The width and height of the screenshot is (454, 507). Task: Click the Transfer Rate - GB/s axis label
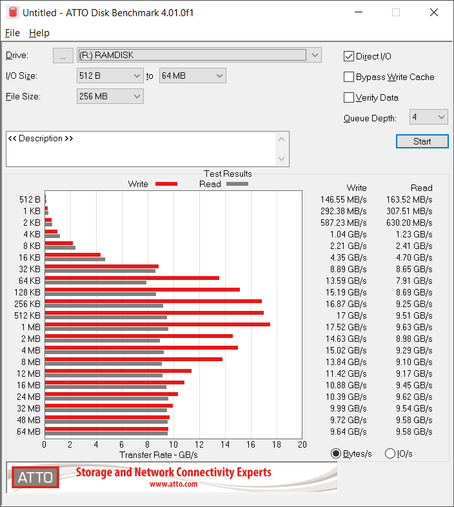158,455
